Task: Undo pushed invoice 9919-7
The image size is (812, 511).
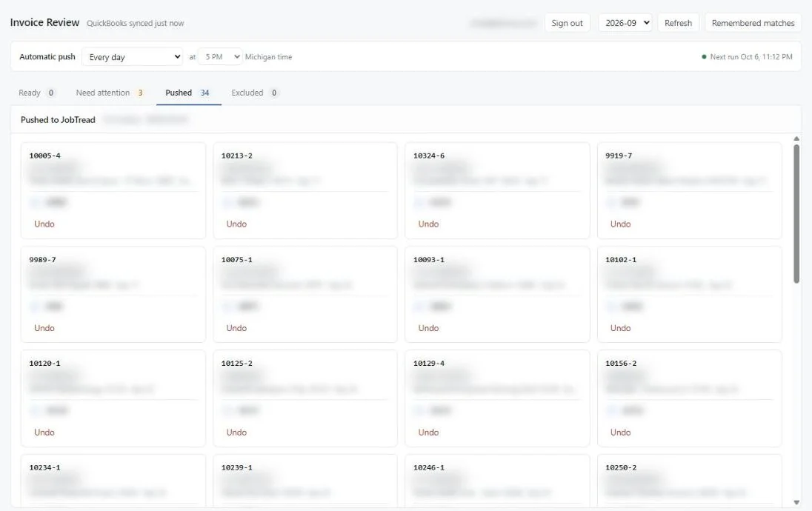Action: click(620, 224)
